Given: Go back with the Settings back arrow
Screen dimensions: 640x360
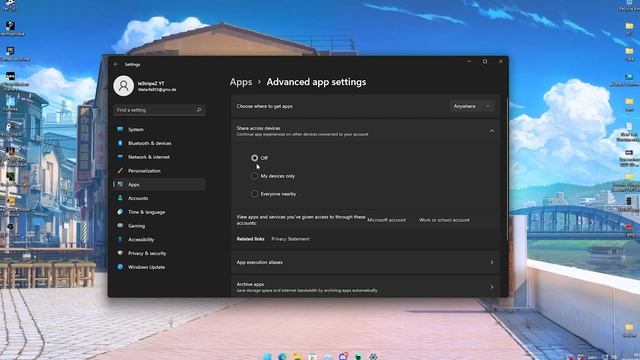Looking at the screenshot, I should (x=116, y=64).
